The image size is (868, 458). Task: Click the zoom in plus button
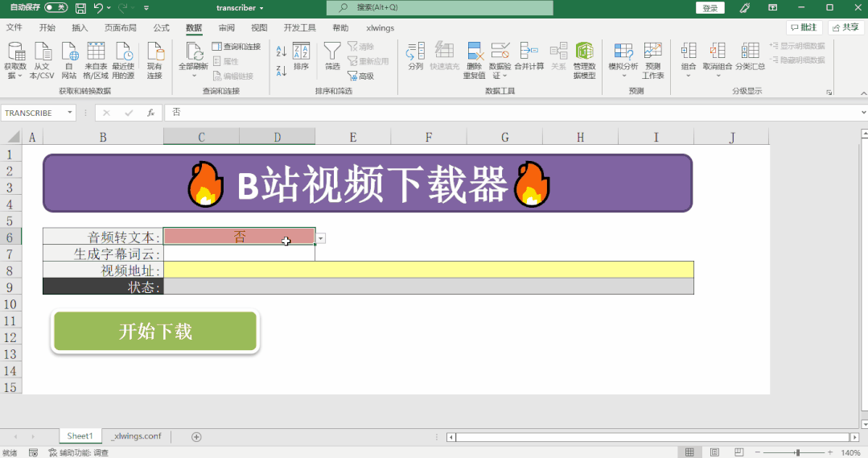[830, 452]
